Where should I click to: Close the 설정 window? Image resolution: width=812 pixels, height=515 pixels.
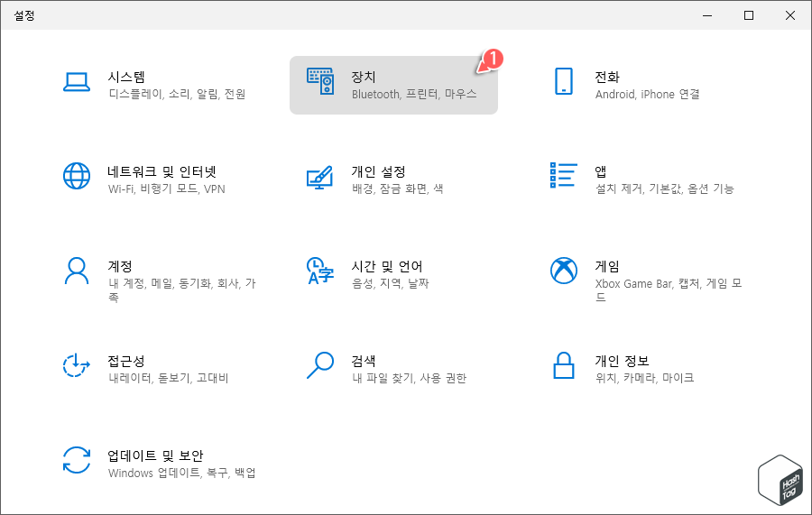[790, 15]
